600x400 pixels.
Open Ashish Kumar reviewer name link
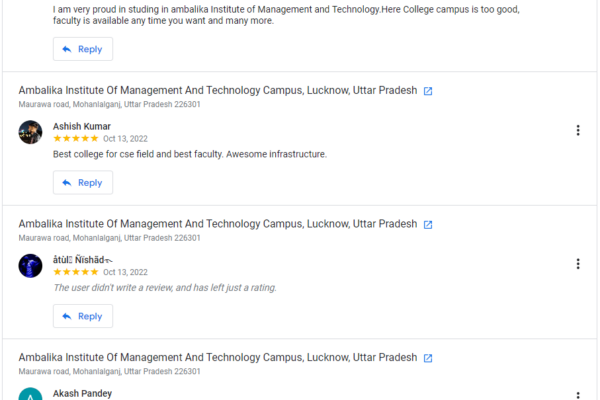[x=81, y=126]
